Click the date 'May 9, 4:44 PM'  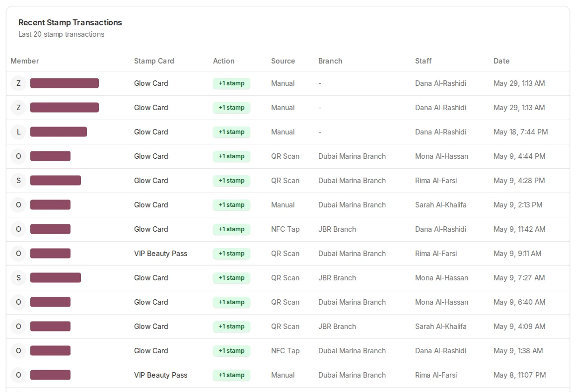pos(519,156)
